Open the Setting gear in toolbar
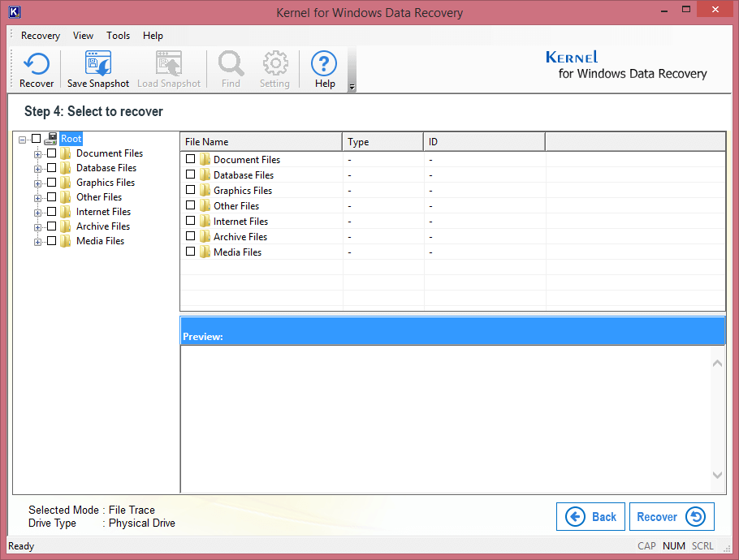 coord(275,63)
